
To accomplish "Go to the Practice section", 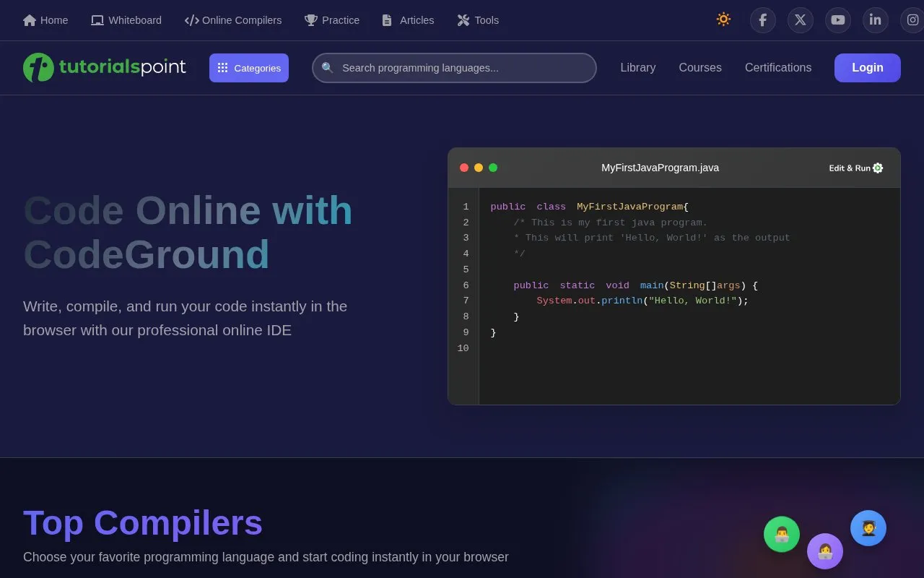I will tap(332, 20).
